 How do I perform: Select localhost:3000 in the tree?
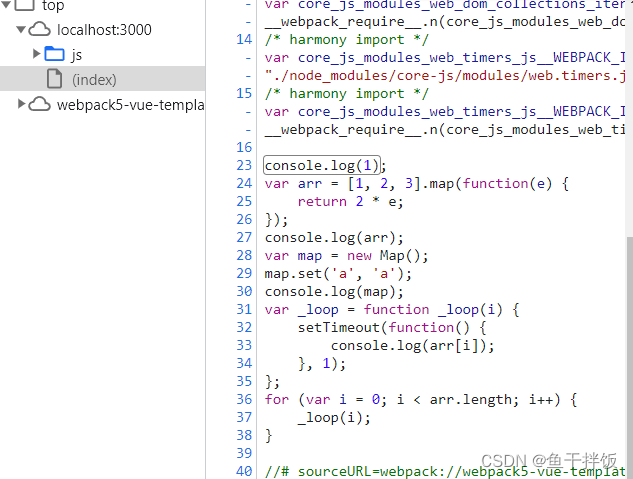(104, 29)
